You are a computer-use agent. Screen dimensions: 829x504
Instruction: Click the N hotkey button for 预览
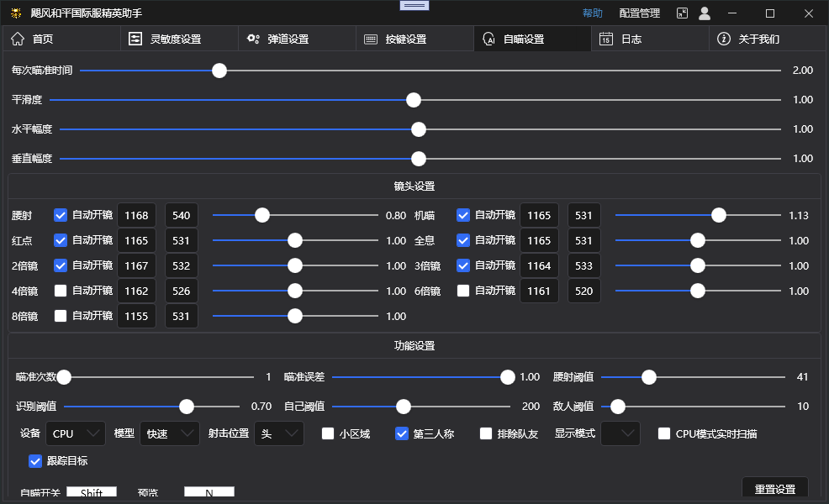pyautogui.click(x=209, y=492)
